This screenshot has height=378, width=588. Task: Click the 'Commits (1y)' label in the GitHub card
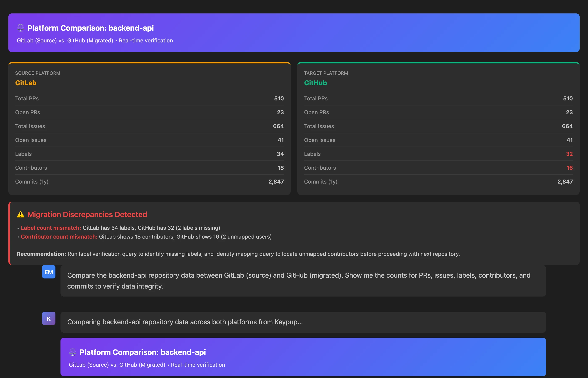click(x=320, y=182)
